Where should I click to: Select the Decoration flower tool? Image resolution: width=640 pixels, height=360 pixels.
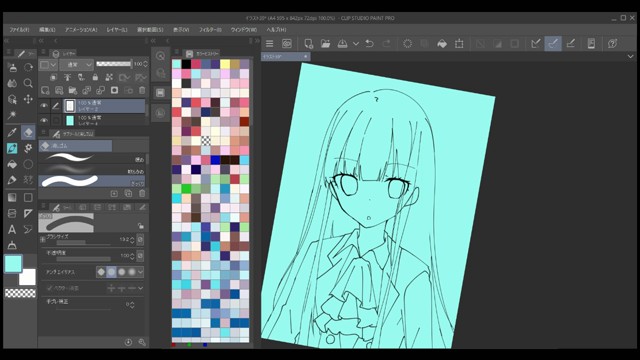pos(28,148)
